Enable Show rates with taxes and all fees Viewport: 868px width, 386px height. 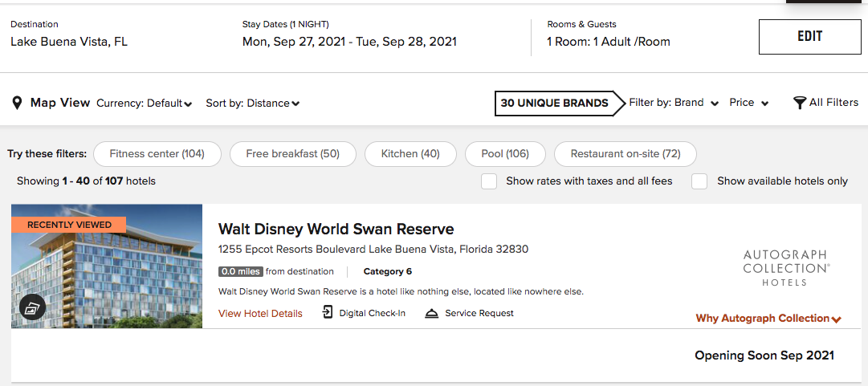pos(489,181)
